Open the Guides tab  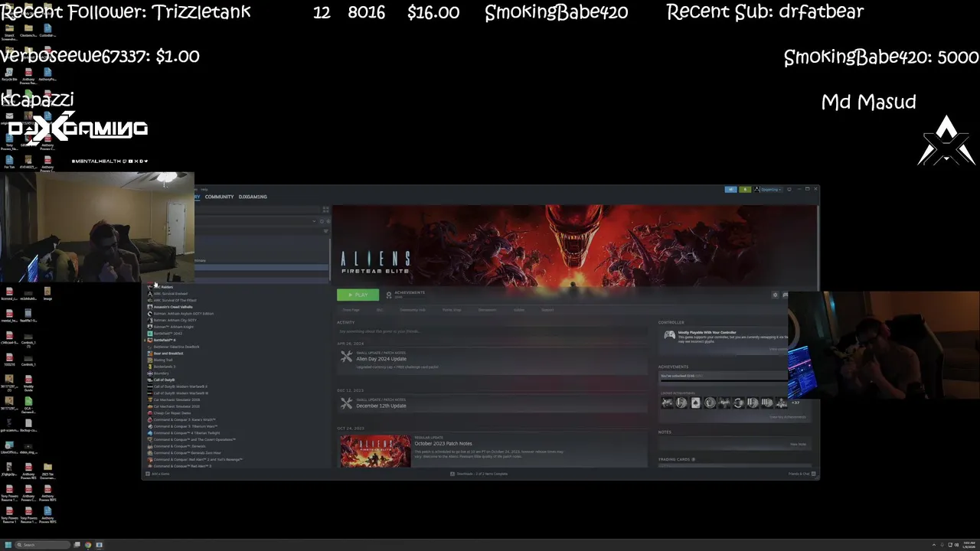(519, 310)
